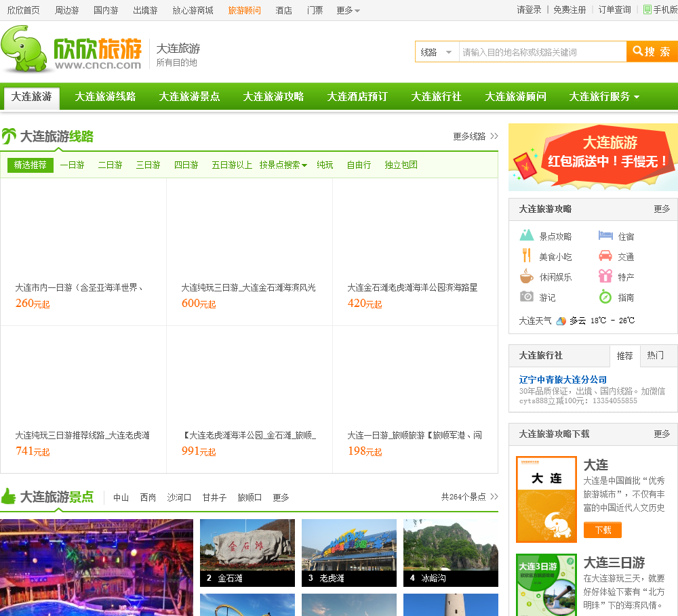Click the orange 搜索 button

coord(652,52)
